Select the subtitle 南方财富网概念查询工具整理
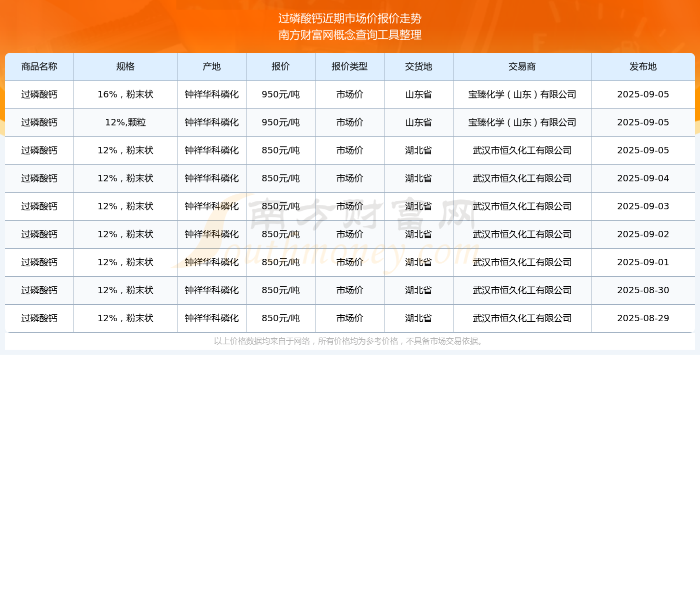Screen dimensions: 700x602 click(x=350, y=35)
